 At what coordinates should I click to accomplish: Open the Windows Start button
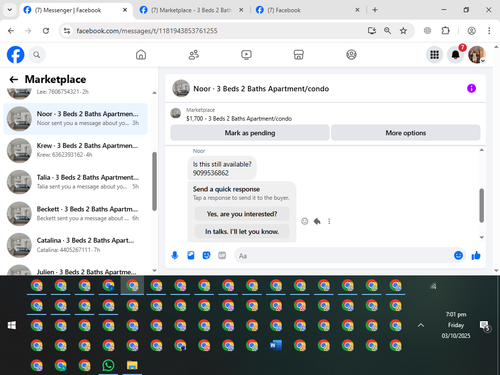pyautogui.click(x=12, y=325)
